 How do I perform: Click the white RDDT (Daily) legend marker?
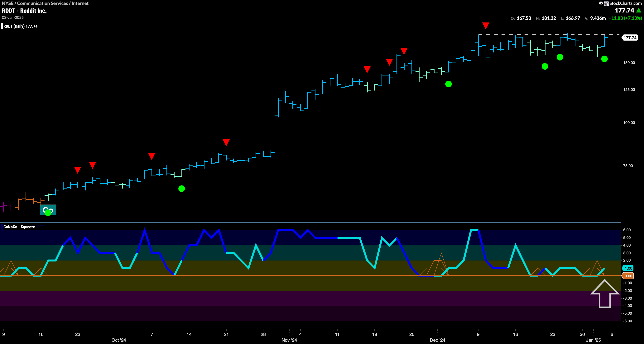point(2,26)
